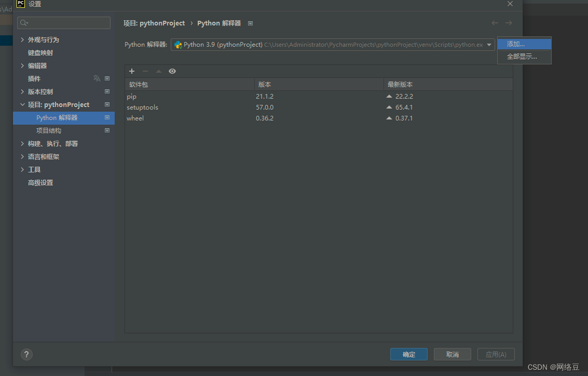Click the 确定 button
This screenshot has height=376, width=588.
tap(409, 354)
